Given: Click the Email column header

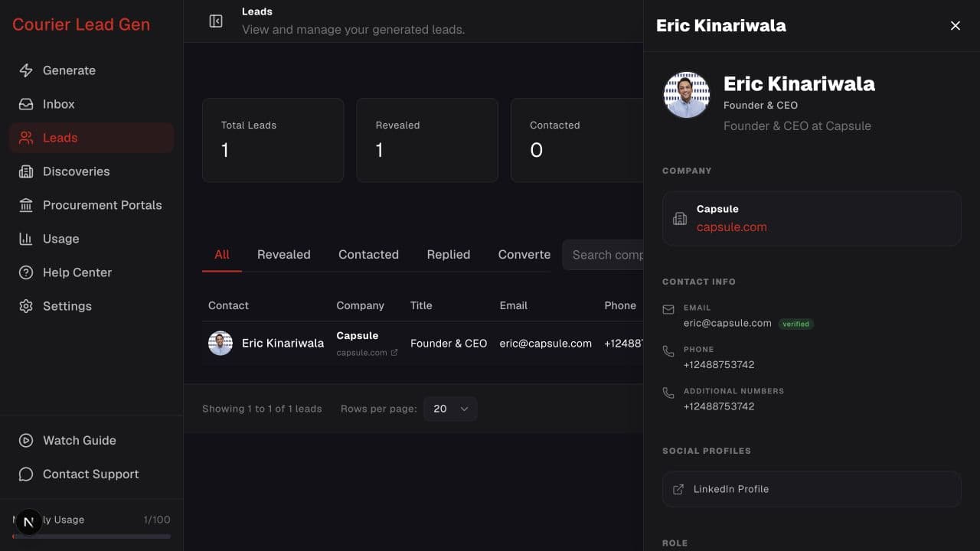Looking at the screenshot, I should click(514, 305).
